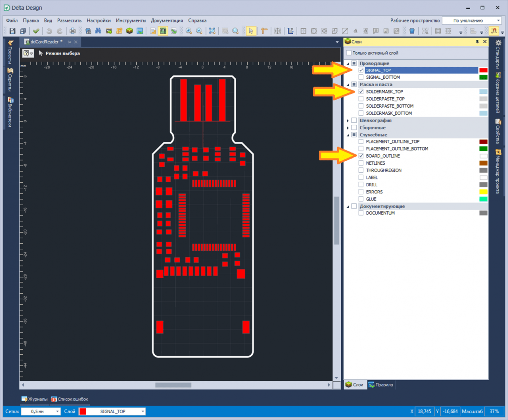Open the Инструменты menu
This screenshot has height=420, width=508.
pos(131,21)
